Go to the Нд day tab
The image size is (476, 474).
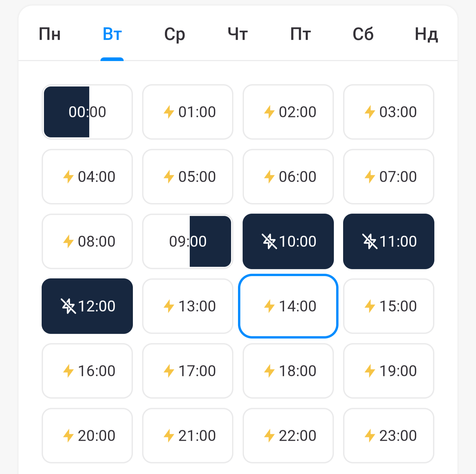point(426,34)
